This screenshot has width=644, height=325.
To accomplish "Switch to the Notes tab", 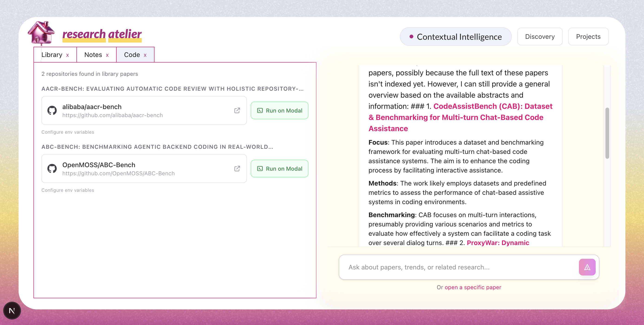I will [93, 55].
